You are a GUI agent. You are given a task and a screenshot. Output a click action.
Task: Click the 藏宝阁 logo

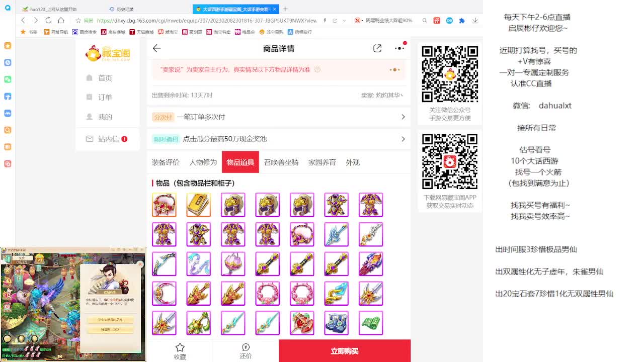point(108,53)
